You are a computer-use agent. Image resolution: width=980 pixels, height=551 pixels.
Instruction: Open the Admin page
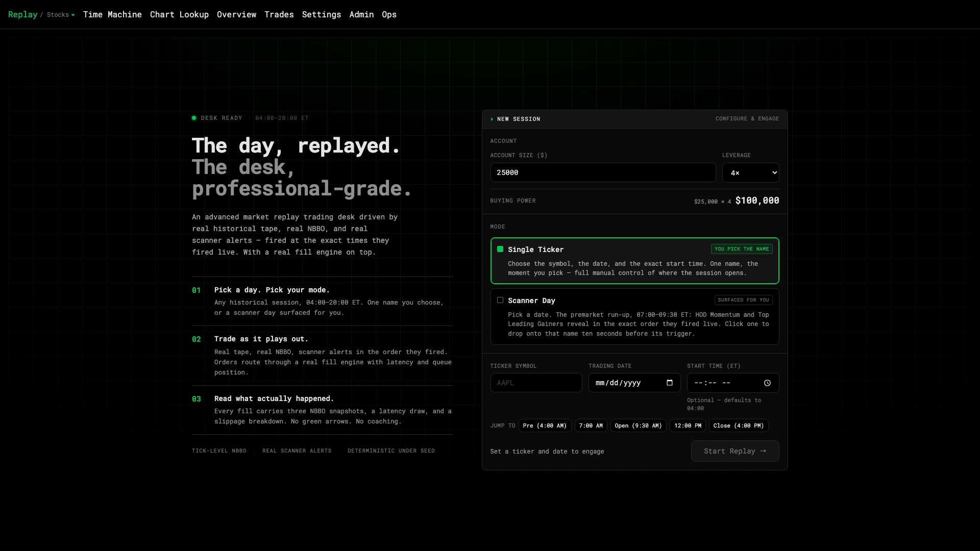point(361,14)
